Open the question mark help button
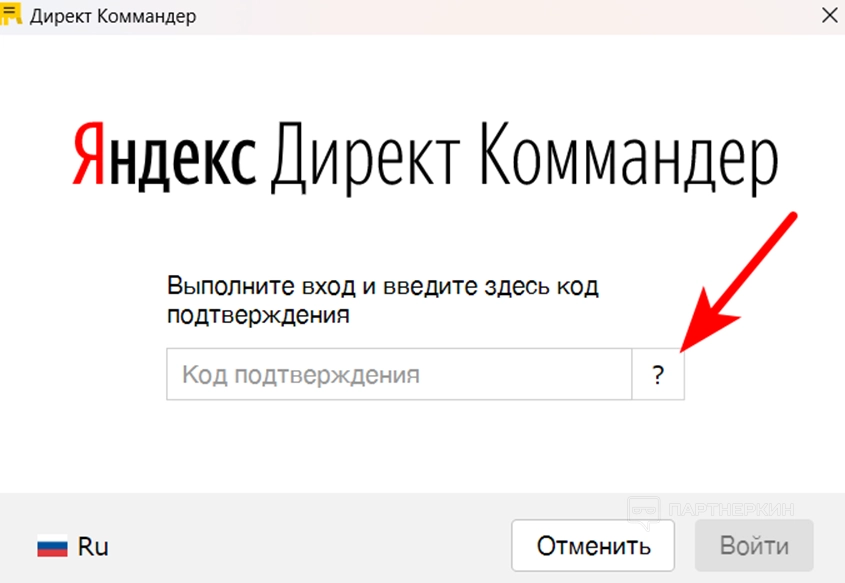845x583 pixels. tap(658, 374)
